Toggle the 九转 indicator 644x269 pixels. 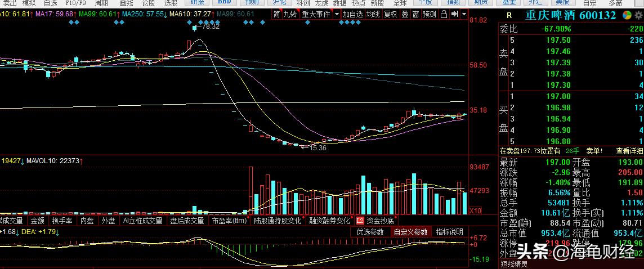coord(290,15)
